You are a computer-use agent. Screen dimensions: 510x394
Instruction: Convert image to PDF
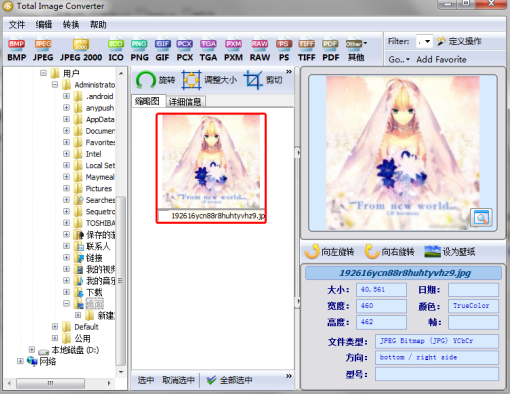tap(330, 50)
